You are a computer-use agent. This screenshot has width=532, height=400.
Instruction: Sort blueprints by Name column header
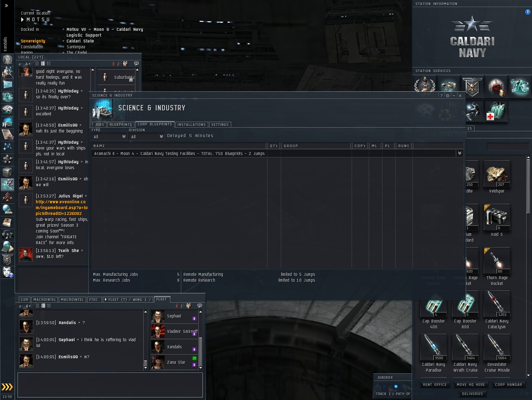[x=179, y=146]
